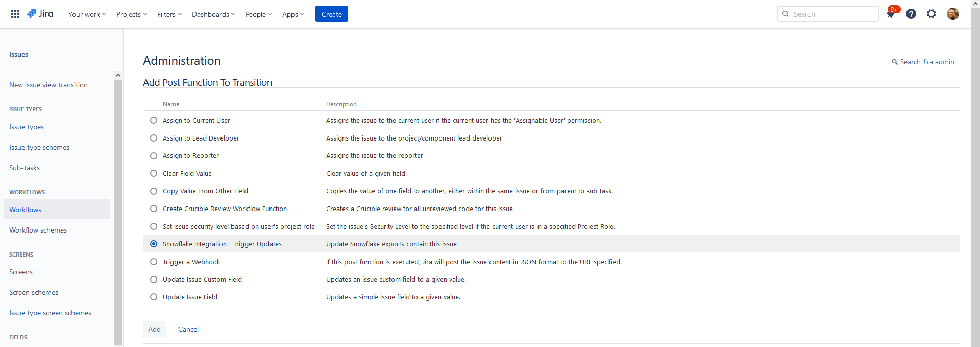Expand the Filters dropdown menu
Viewport: 980px width, 347px height.
tap(169, 14)
